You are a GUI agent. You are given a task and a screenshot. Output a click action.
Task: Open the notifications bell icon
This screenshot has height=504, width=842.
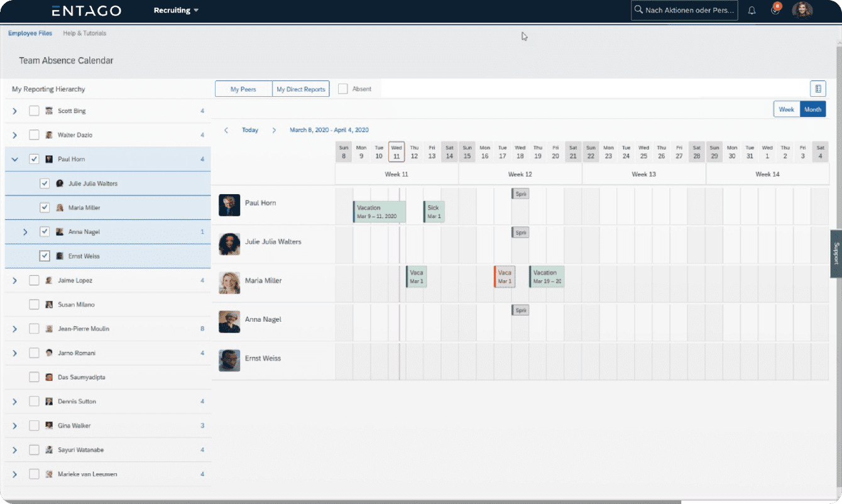coord(751,10)
